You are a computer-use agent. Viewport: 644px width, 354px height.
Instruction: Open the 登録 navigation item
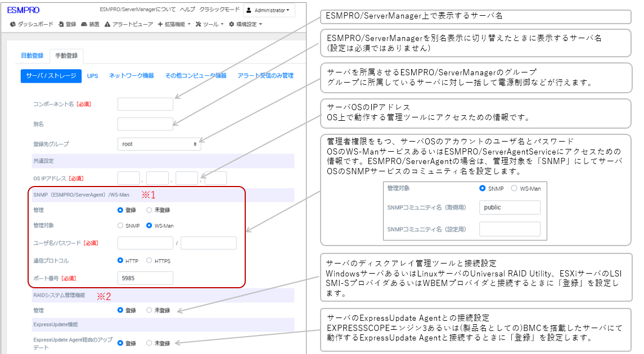[x=67, y=24]
